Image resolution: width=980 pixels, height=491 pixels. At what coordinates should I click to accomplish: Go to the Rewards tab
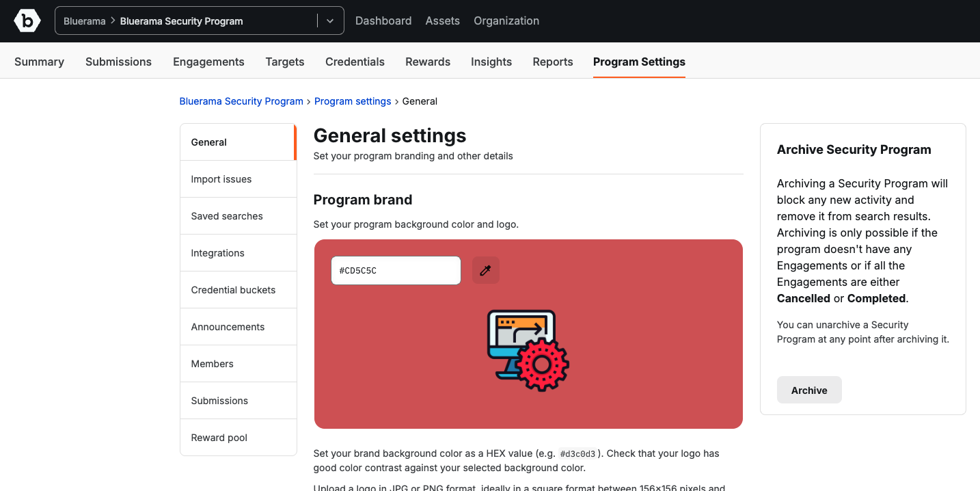(428, 62)
